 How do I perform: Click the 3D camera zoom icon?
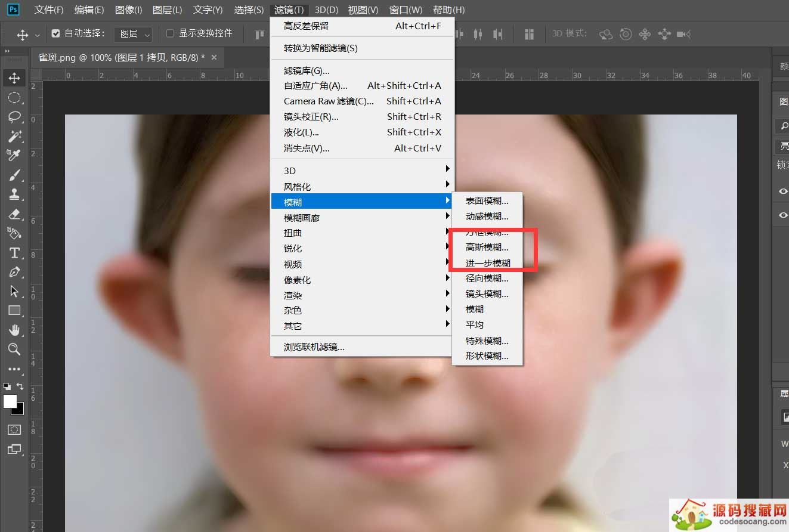(x=684, y=34)
